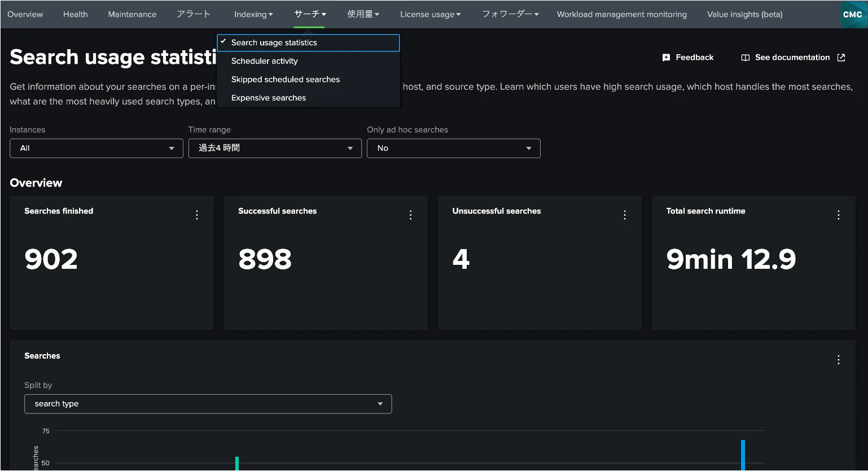This screenshot has width=868, height=471.
Task: Choose Scheduler activity from the menu
Action: pos(308,61)
